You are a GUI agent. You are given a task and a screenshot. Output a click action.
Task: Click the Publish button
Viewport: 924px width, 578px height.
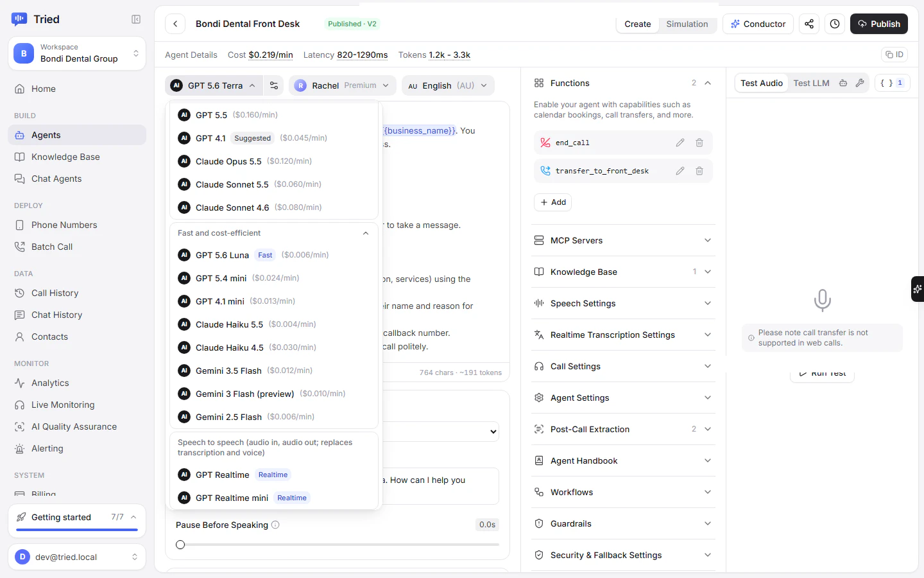[x=879, y=24]
